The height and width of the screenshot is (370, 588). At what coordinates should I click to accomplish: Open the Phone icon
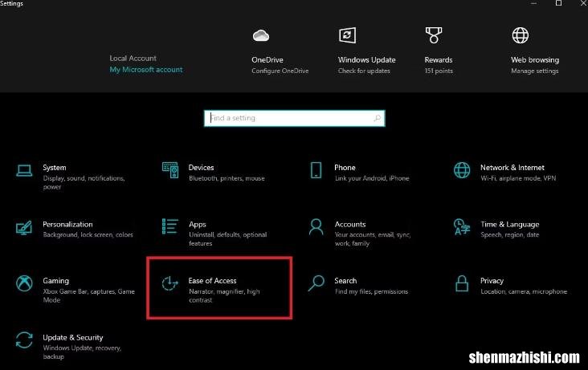(x=316, y=170)
